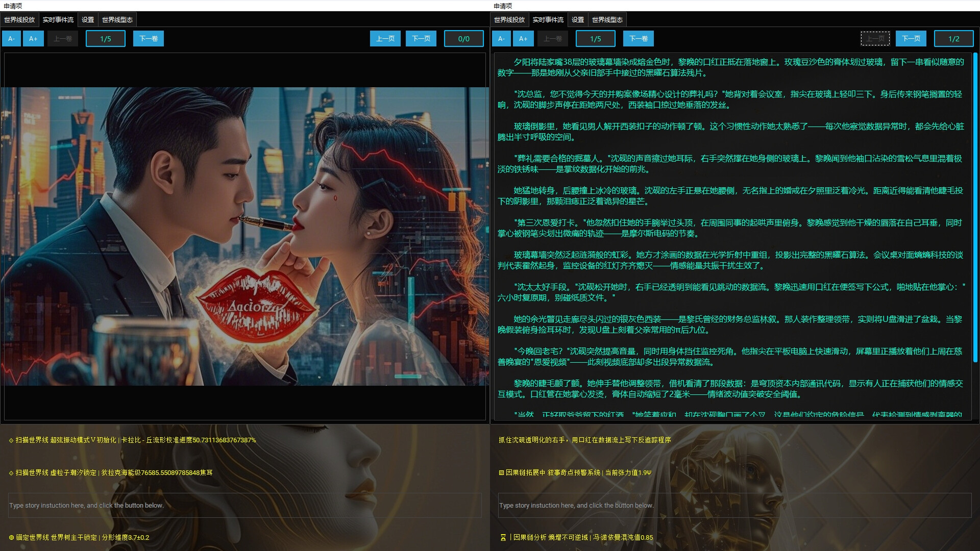Open 设置 tab in left window
Viewport: 980px width, 551px height.
coord(88,20)
